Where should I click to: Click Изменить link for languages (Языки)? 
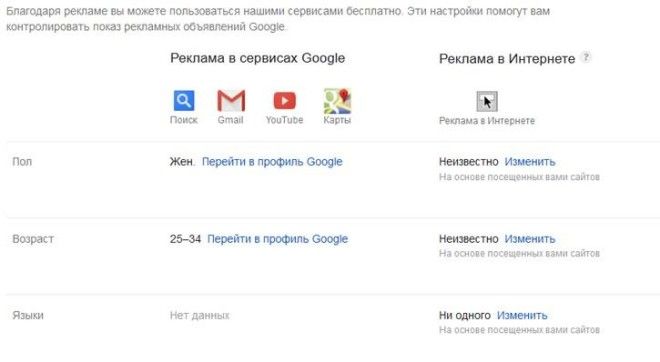522,315
